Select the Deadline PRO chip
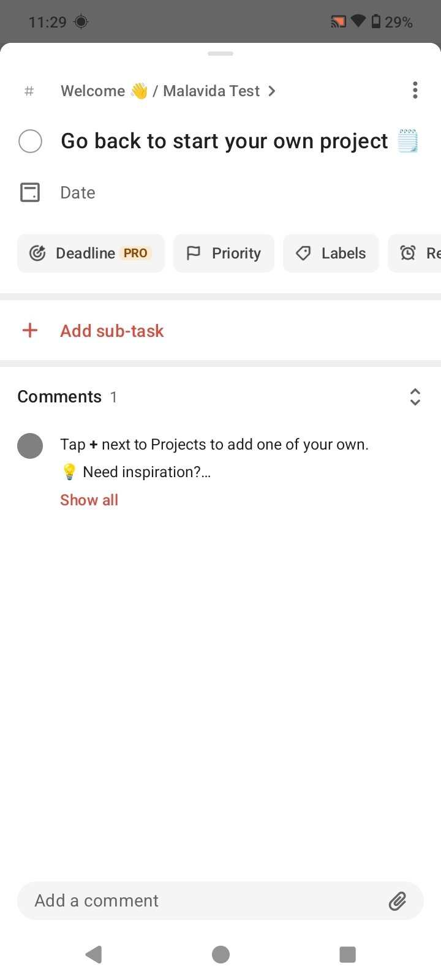 click(91, 253)
